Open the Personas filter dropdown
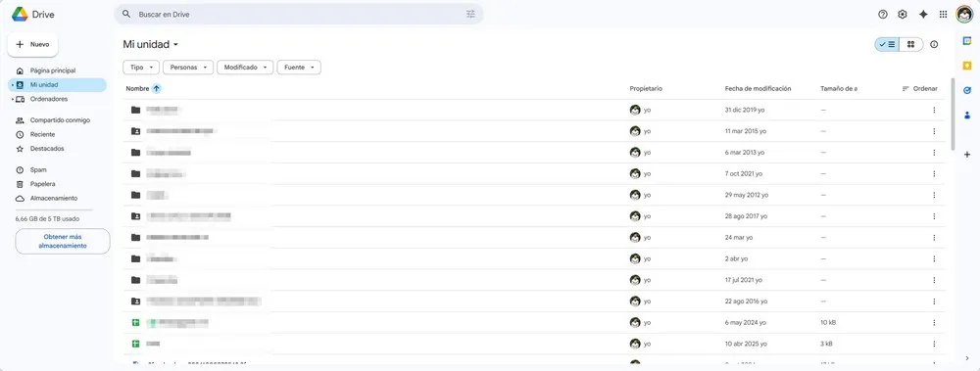Screen dimensions: 980x371 (x=188, y=68)
